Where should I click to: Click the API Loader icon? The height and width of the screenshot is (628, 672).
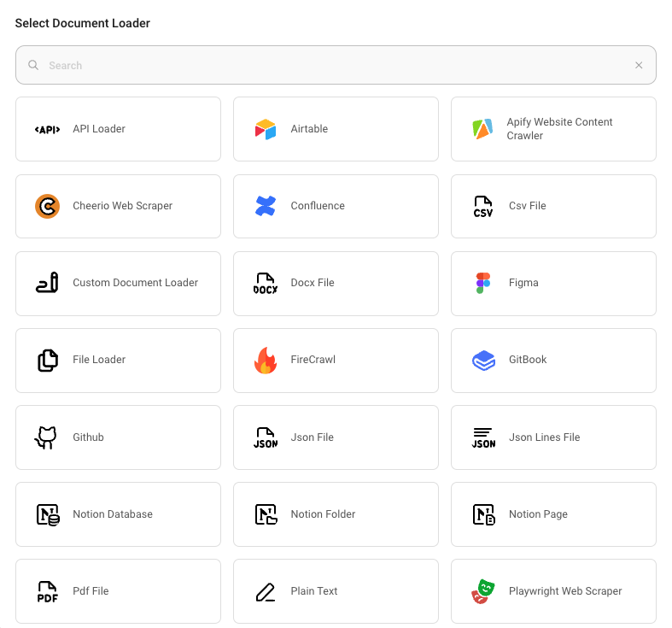47,129
